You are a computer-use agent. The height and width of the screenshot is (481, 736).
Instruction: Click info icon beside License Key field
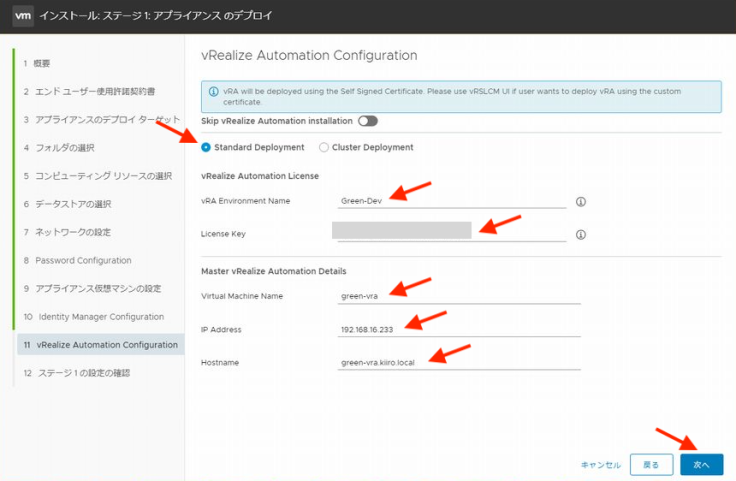pyautogui.click(x=581, y=235)
